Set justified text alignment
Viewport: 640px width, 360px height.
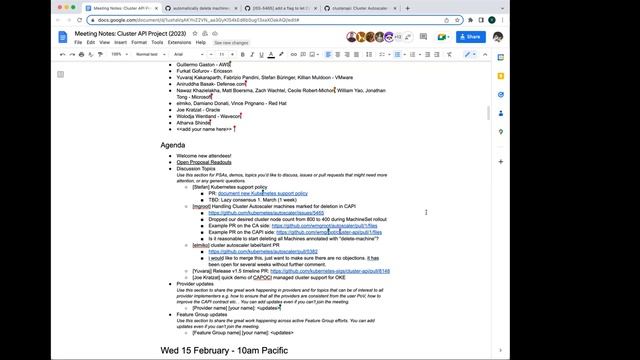(356, 54)
